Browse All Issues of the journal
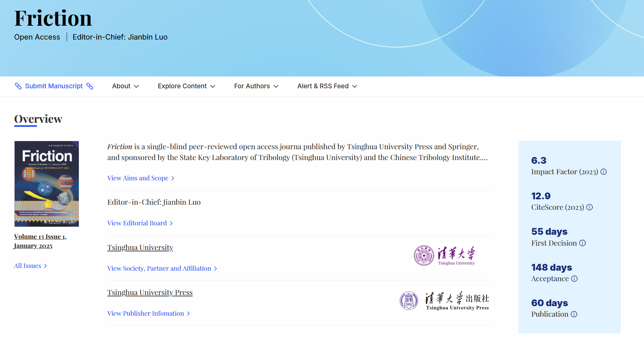 [x=27, y=266]
